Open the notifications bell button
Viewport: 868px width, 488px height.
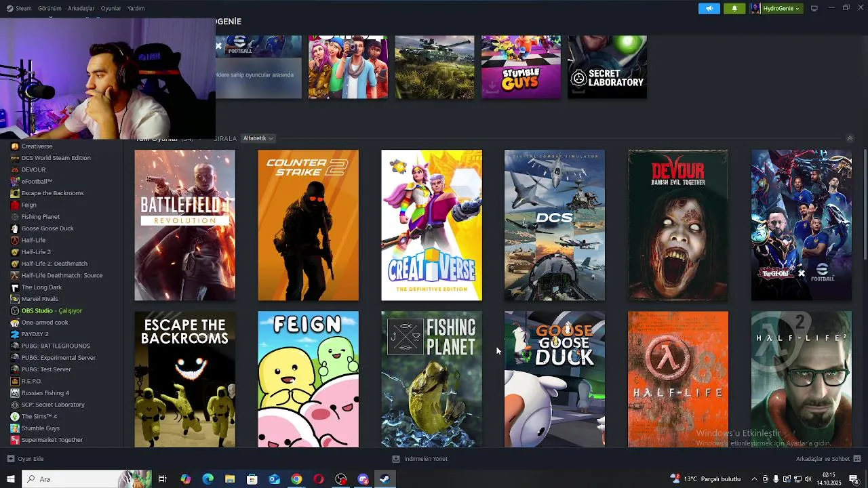(734, 8)
